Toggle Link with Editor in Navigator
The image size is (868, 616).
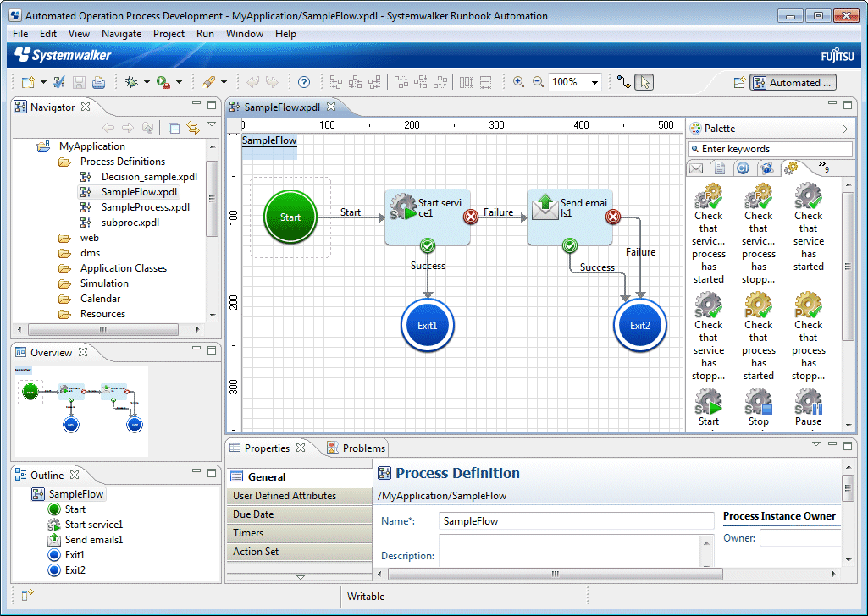192,129
